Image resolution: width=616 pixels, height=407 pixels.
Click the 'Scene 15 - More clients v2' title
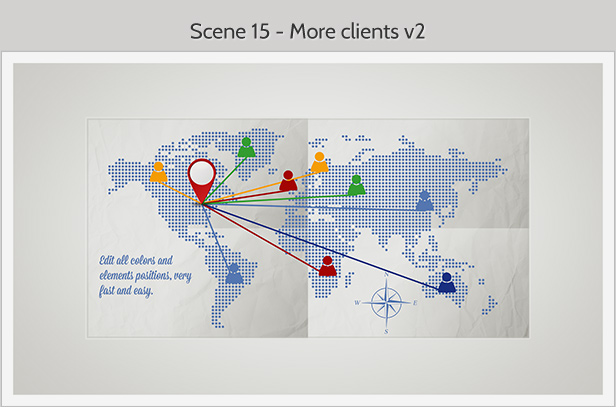[308, 31]
